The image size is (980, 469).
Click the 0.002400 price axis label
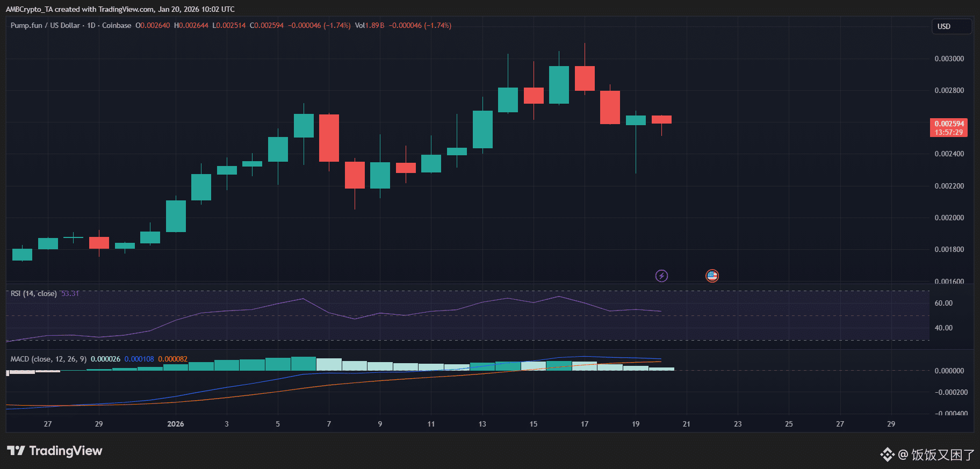coord(949,154)
